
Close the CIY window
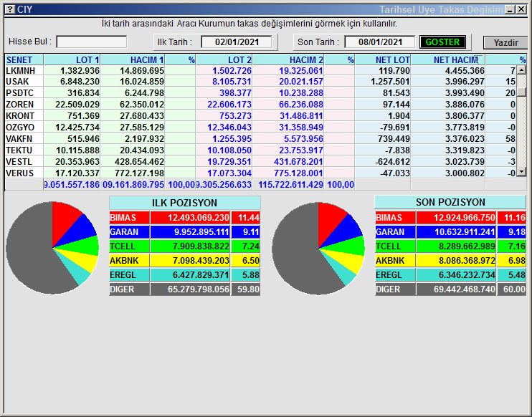(x=521, y=9)
